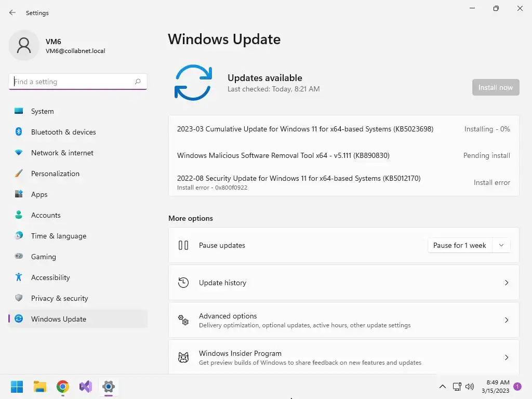Click the Installing - 0% status
Image resolution: width=532 pixels, height=399 pixels.
487,129
